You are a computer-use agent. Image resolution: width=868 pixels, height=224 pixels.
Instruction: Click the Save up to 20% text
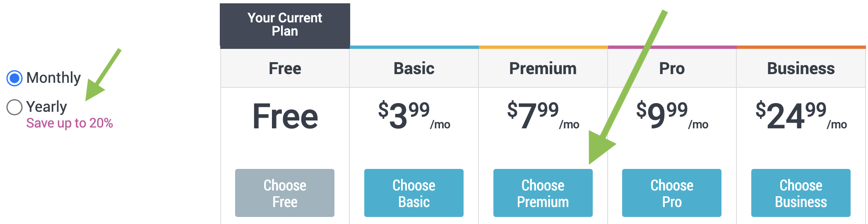70,123
